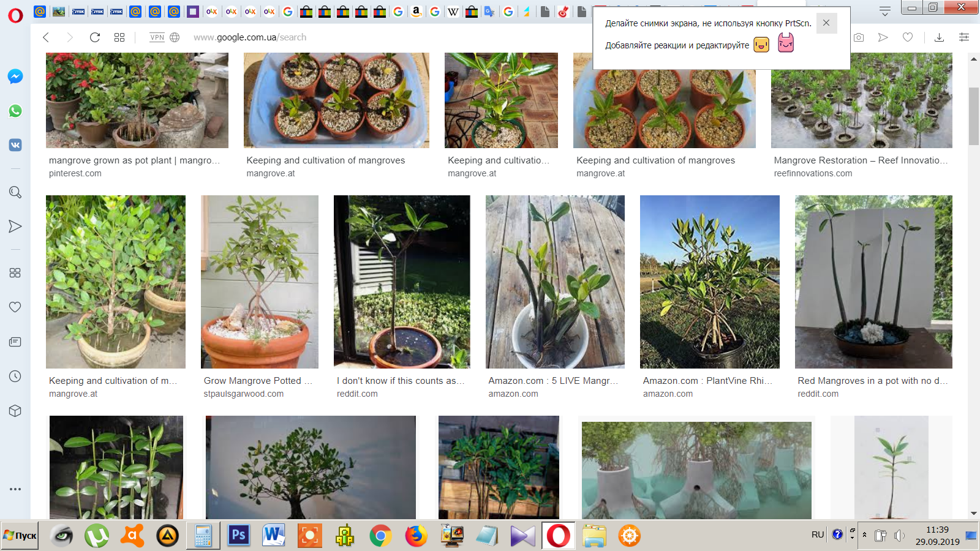Open Messenger in the Opera sidebar
980x551 pixels.
pos(15,77)
